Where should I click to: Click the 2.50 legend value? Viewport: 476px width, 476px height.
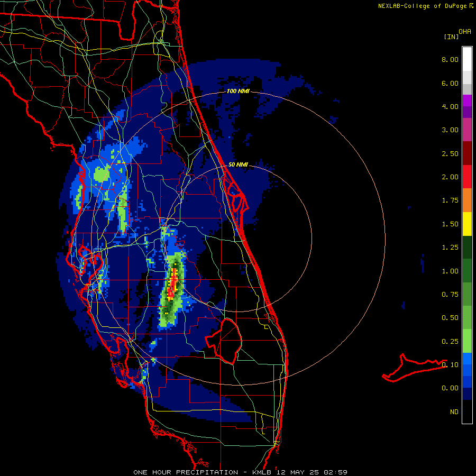(x=450, y=153)
